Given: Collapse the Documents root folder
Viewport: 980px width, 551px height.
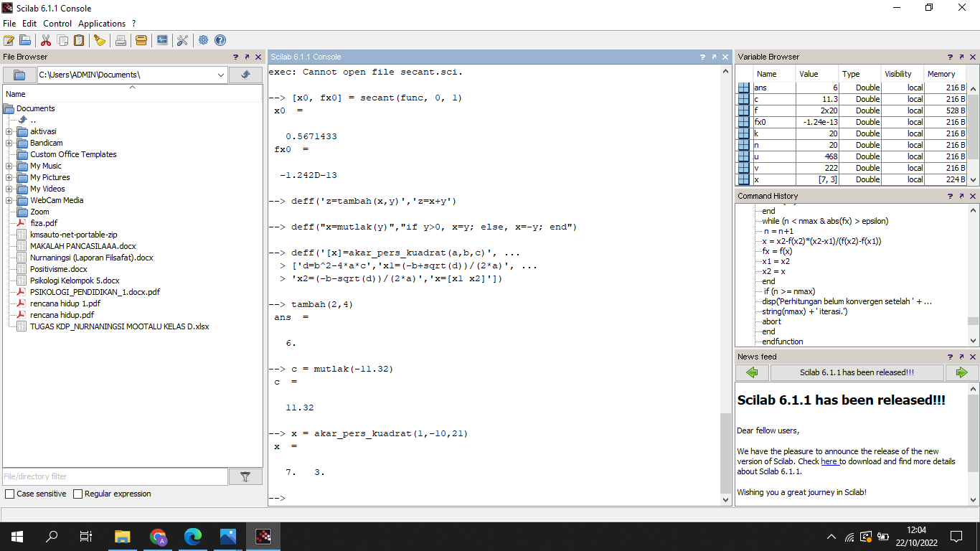Looking at the screenshot, I should point(9,108).
